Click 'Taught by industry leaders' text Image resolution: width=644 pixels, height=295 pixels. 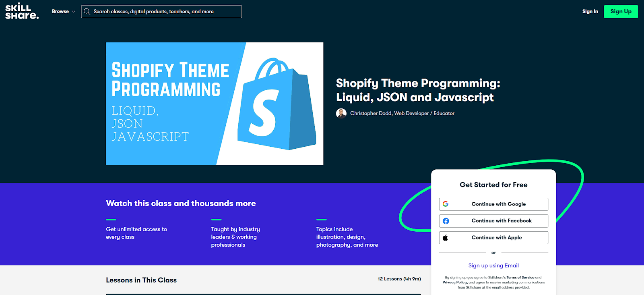(235, 237)
